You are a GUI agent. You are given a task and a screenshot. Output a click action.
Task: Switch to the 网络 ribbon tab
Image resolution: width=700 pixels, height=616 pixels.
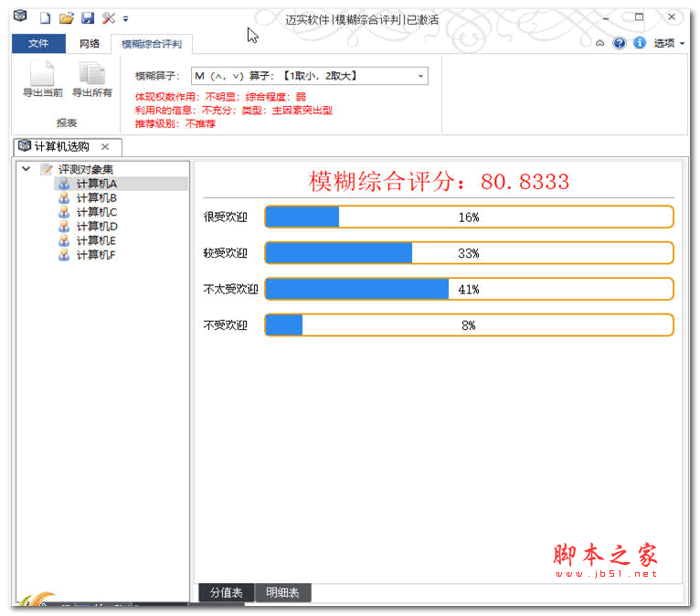89,44
